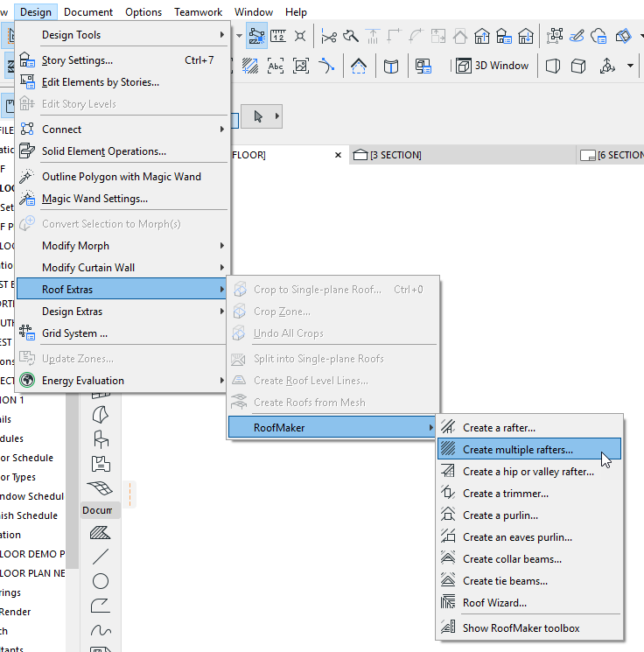The width and height of the screenshot is (644, 652).
Task: Expand the Connect submenu
Action: [x=122, y=130]
